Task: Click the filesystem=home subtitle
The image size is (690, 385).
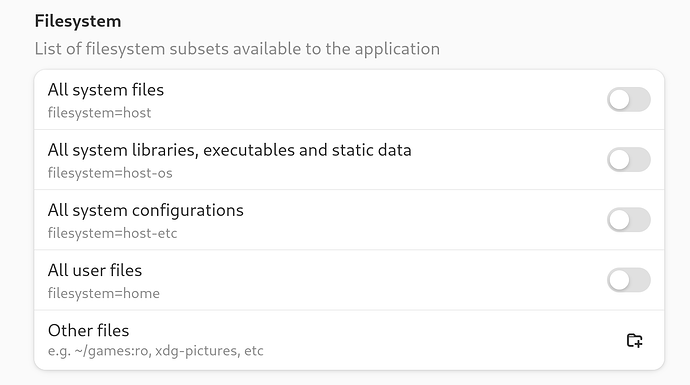Action: pos(103,293)
